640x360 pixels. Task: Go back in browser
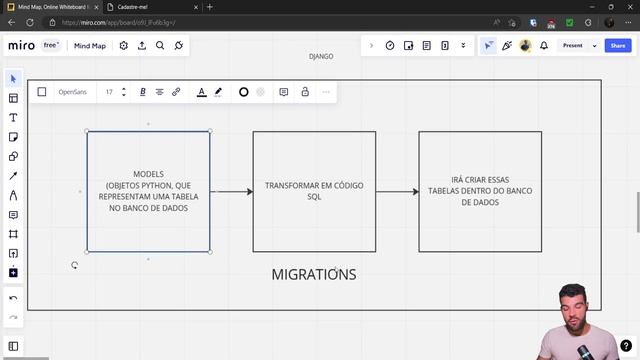tap(11, 22)
